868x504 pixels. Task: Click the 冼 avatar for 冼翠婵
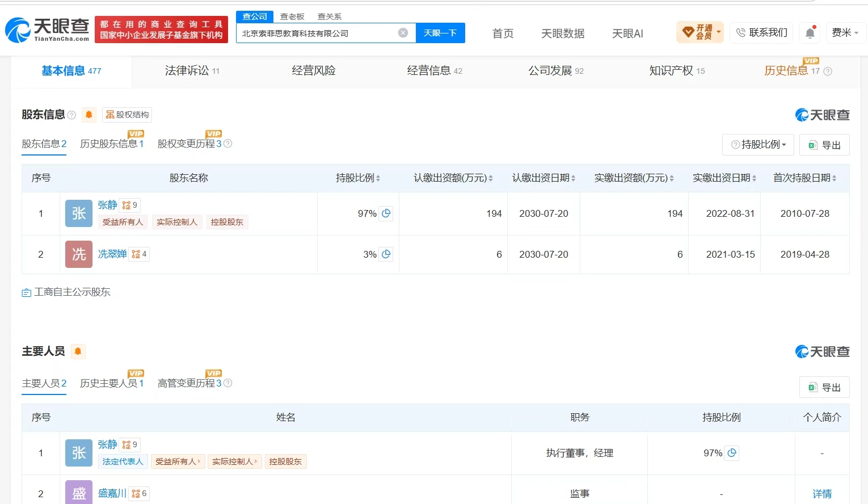tap(79, 254)
